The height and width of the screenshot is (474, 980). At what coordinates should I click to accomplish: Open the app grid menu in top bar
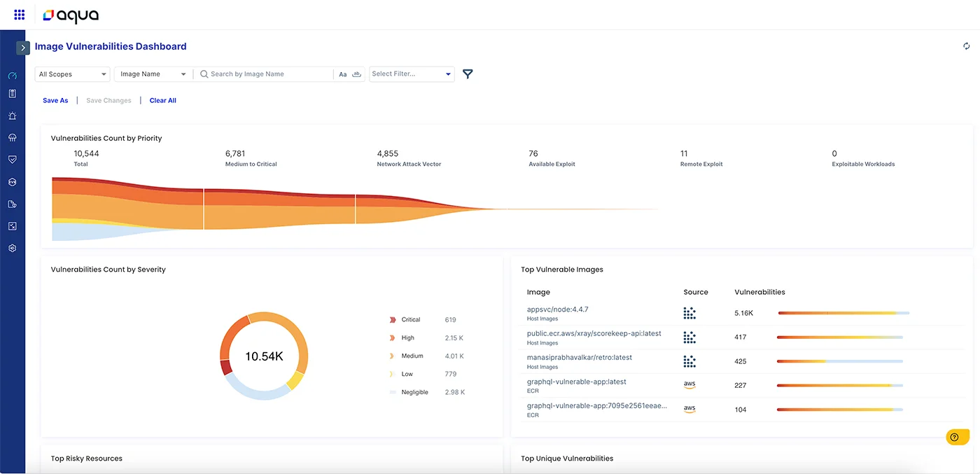click(x=19, y=14)
